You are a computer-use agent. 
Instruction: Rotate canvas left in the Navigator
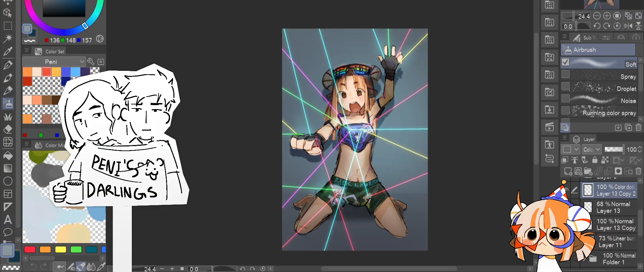pos(597,26)
